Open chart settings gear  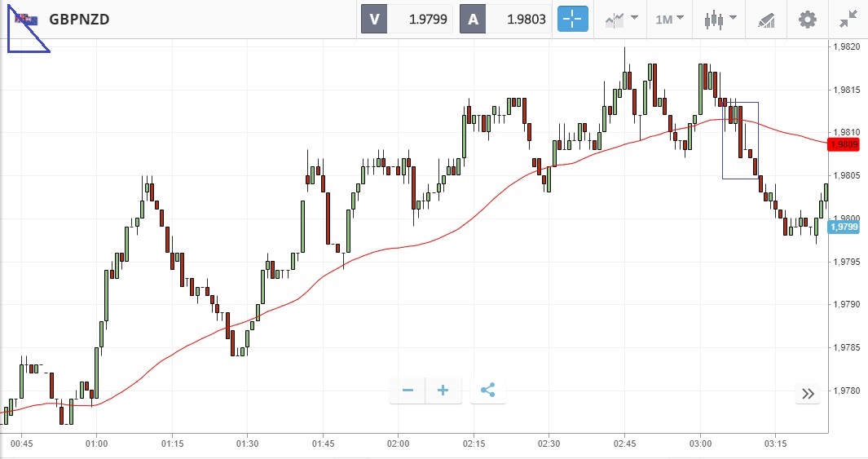[807, 19]
